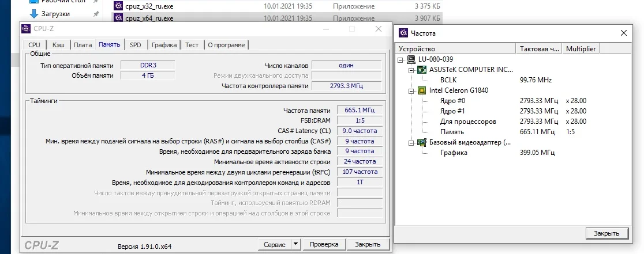The height and width of the screenshot is (254, 644).
Task: Open the Сервис dropdown arrow
Action: [x=295, y=245]
